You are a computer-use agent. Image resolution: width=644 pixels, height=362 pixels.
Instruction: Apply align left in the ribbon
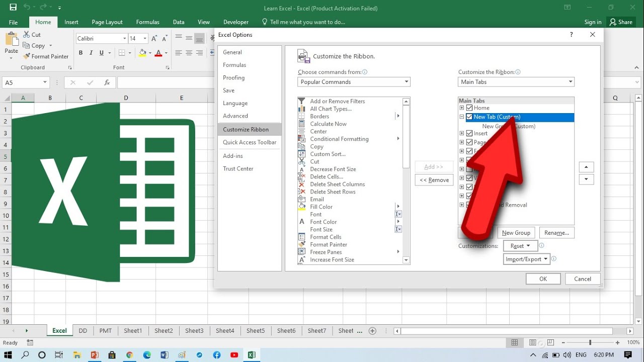pos(179,53)
